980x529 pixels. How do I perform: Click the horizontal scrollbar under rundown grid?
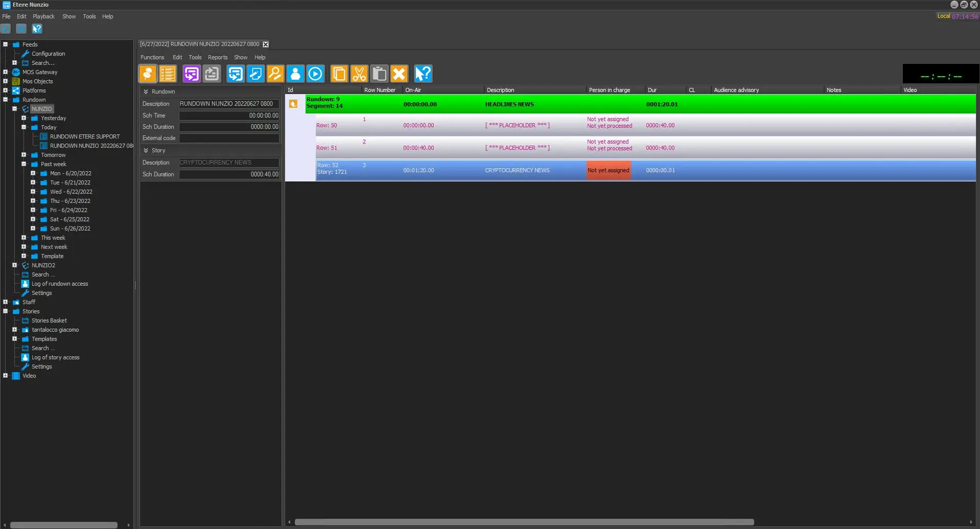[x=524, y=522]
